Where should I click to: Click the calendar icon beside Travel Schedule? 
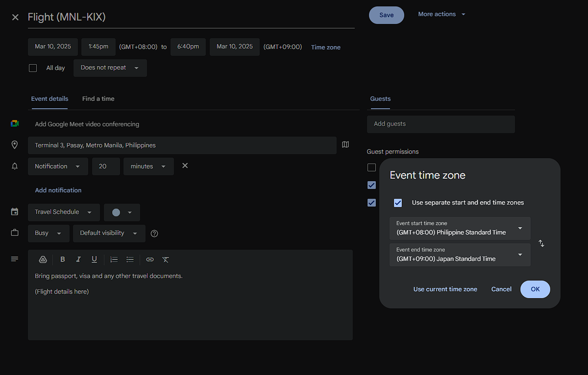15,212
